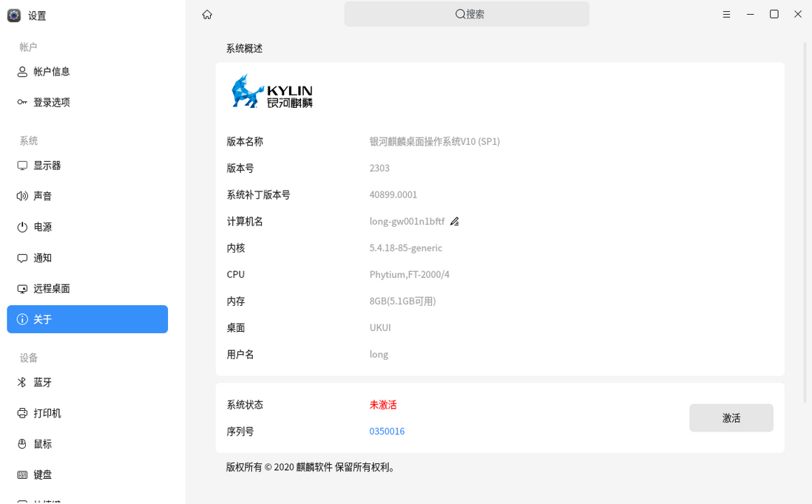Open the 鼠标 (Mouse) settings
This screenshot has width=812, height=504.
(41, 443)
